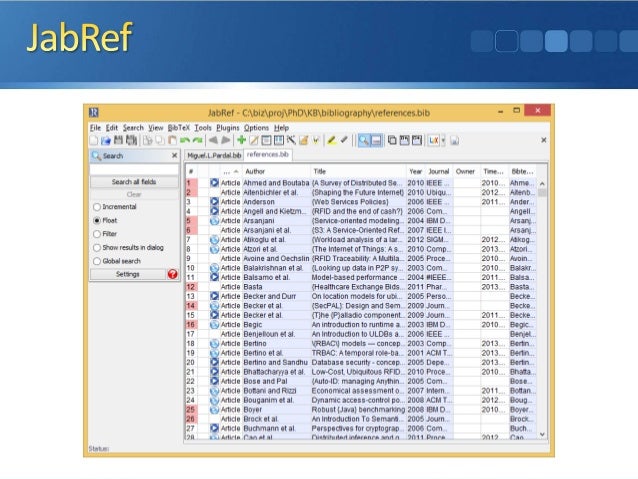The image size is (638, 479).
Task: Select the Bertino and Sandhu entry row
Action: pyautogui.click(x=361, y=362)
